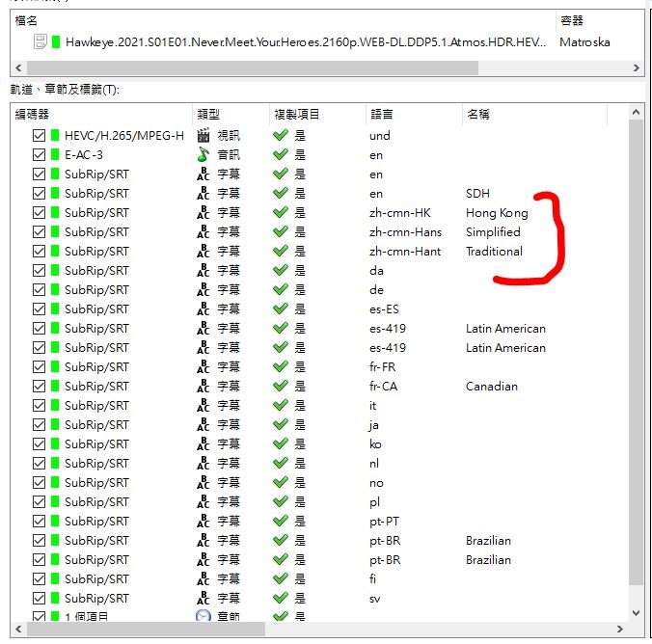Screen dimensions: 652x644
Task: Click the 'Simplified' name cell
Action: pos(493,232)
